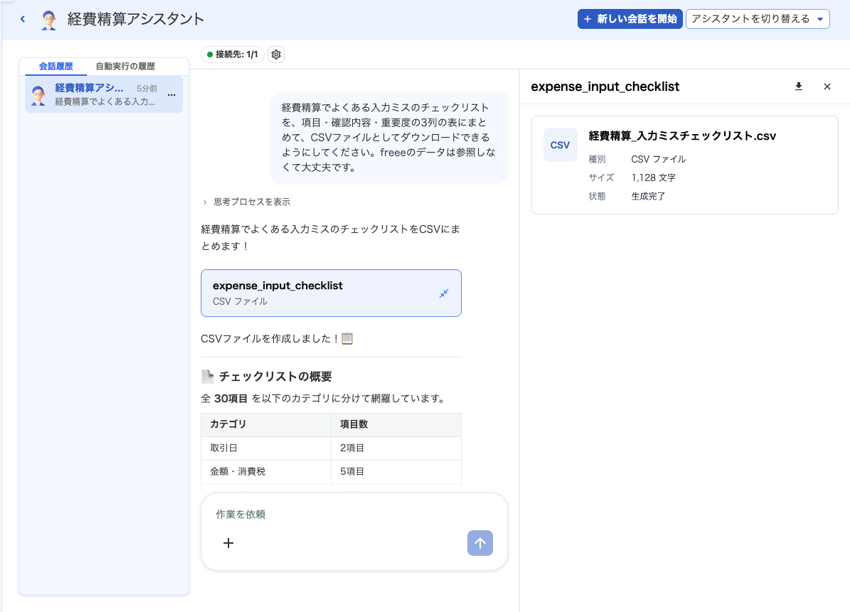Send message with the up arrow button
The image size is (850, 612).
coord(480,543)
